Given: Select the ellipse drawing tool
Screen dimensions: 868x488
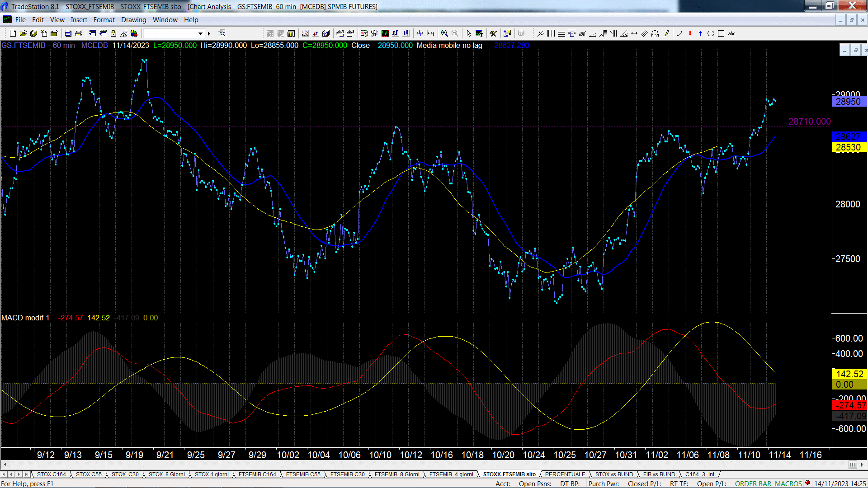Looking at the screenshot, I should click(x=711, y=33).
